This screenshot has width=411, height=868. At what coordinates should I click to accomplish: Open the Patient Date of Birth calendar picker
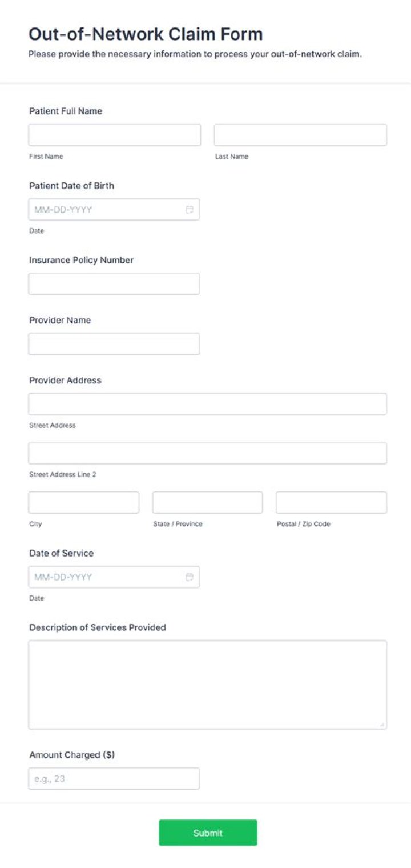tap(190, 209)
